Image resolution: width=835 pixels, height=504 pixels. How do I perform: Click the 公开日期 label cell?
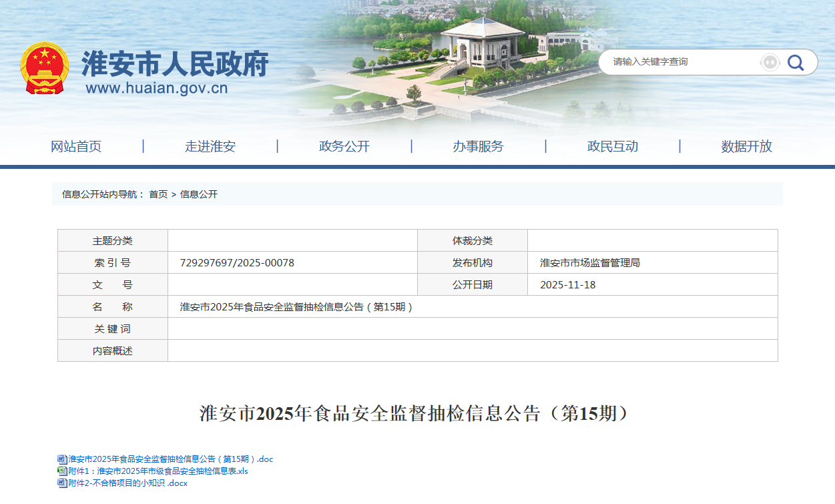click(473, 285)
